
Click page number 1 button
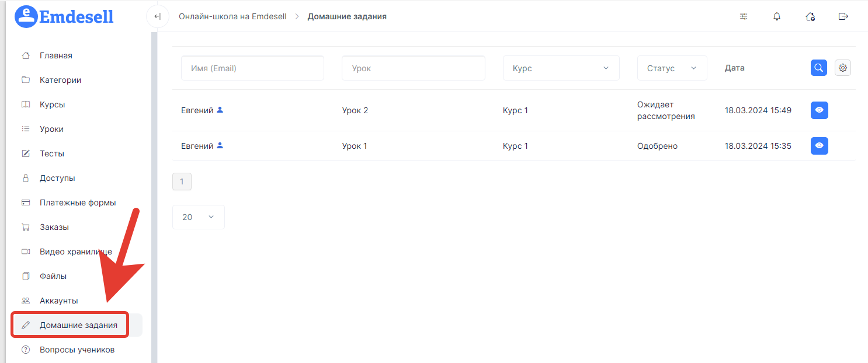click(x=182, y=182)
